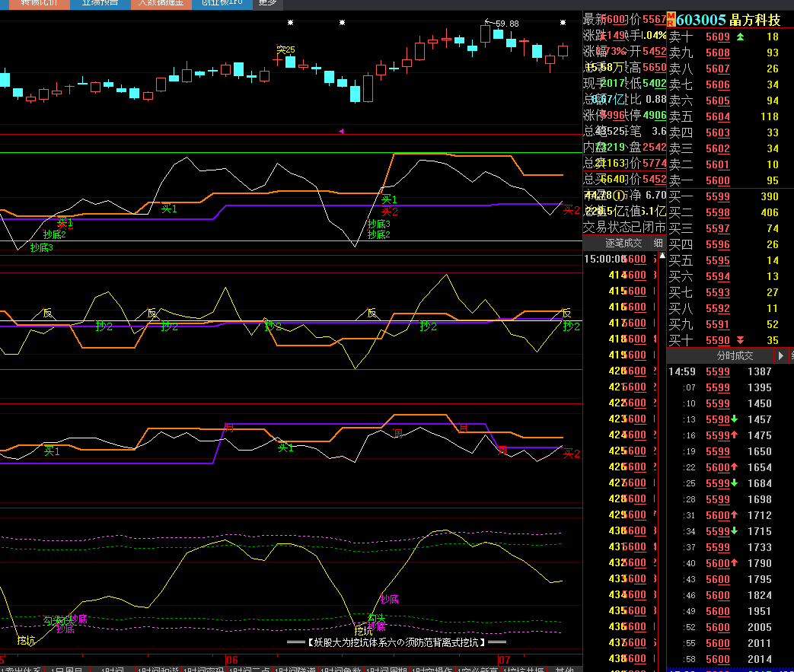This screenshot has width=794, height=672.
Task: Click the 妖股大为挖坑体系 indicator title text
Action: pos(397,642)
